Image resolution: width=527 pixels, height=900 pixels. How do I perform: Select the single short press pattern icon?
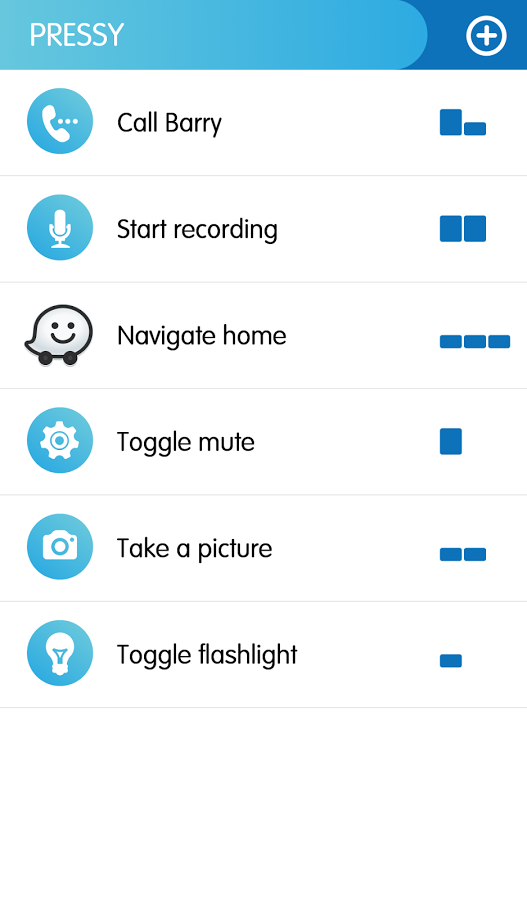click(x=451, y=661)
